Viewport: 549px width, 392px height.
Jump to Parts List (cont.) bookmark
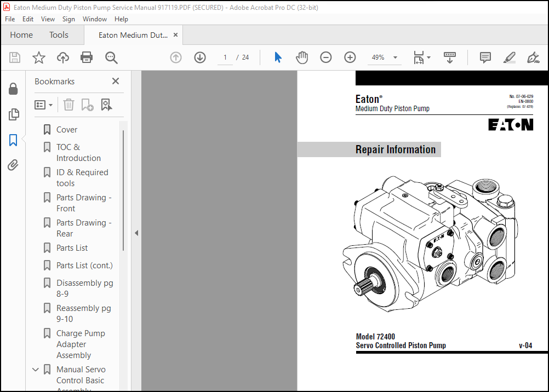(85, 266)
